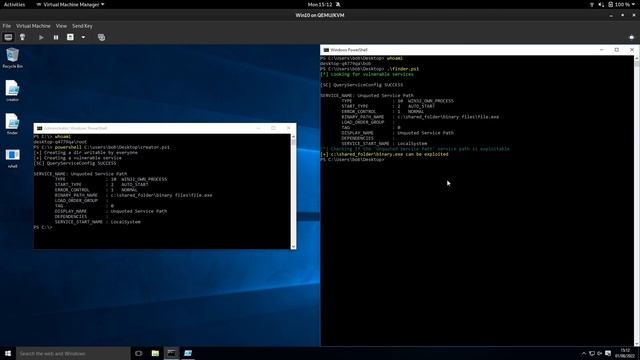Select the Recycle Bin desktop icon
640x360 pixels.
point(12,58)
